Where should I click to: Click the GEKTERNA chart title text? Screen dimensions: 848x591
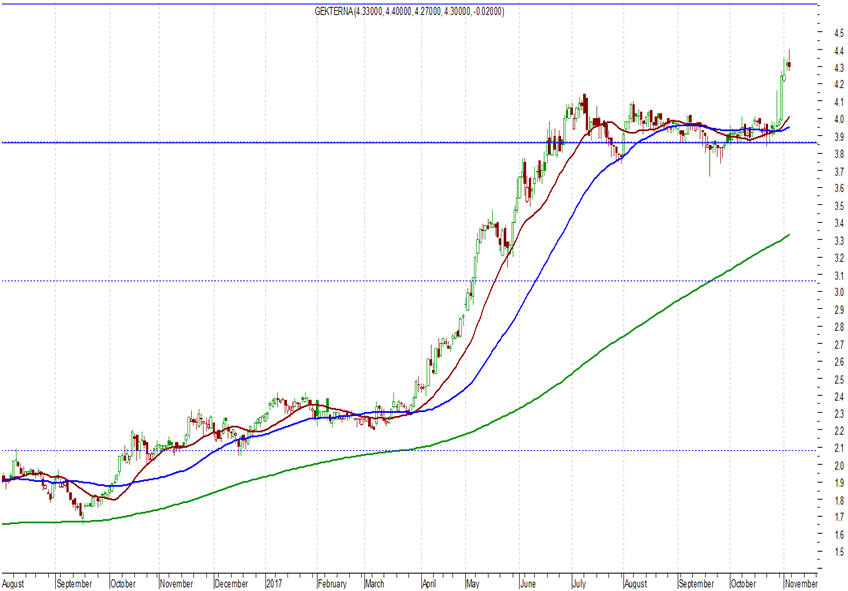click(409, 11)
